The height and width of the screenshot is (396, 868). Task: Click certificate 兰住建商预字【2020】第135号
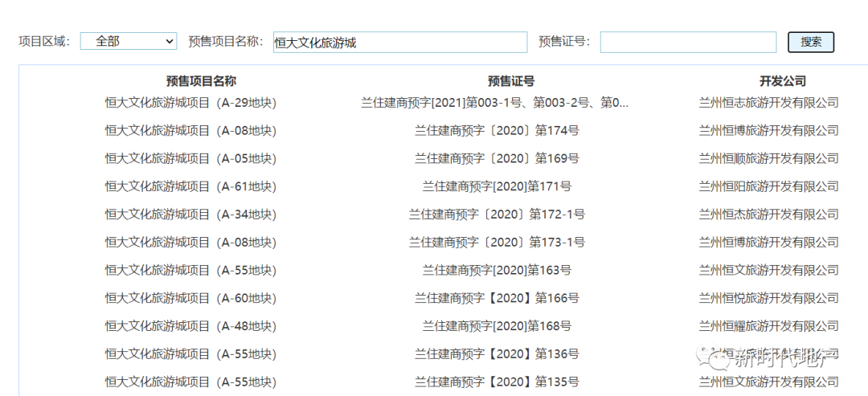pos(497,382)
